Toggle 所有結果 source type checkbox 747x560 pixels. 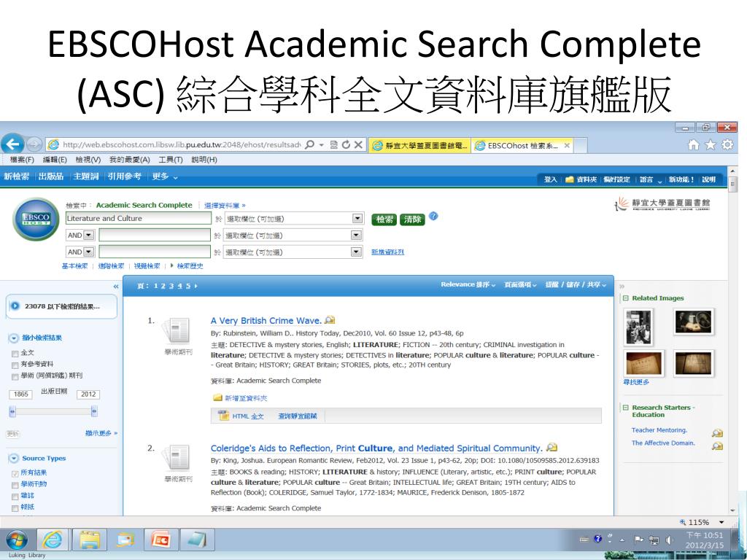tap(15, 473)
